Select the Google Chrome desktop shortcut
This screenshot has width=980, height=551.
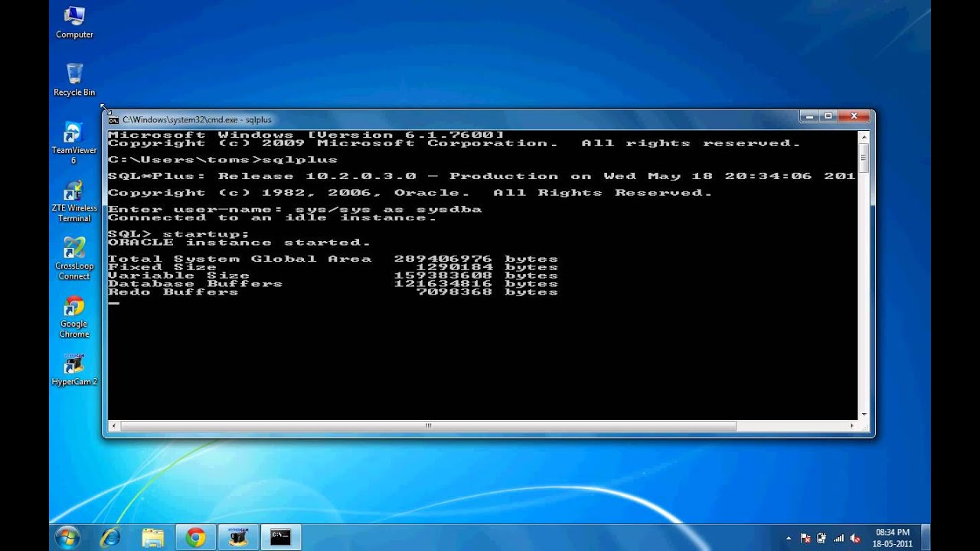pyautogui.click(x=74, y=316)
